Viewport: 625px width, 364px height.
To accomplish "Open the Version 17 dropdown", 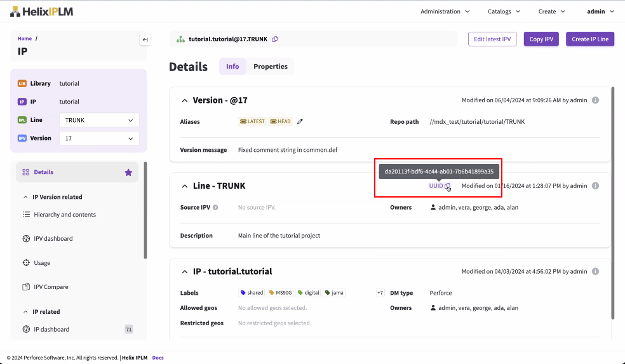I will pyautogui.click(x=99, y=138).
